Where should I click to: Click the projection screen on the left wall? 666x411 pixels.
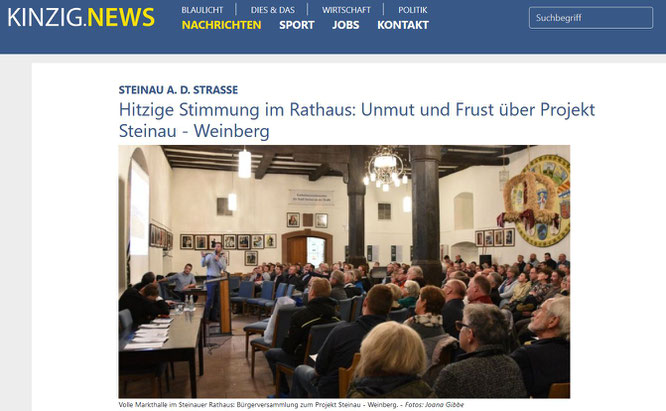[139, 206]
